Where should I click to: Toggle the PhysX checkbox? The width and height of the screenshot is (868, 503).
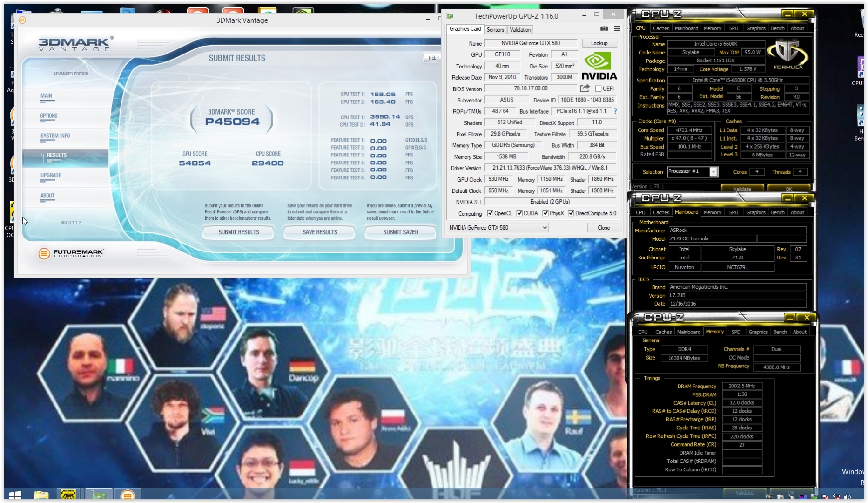[x=545, y=213]
